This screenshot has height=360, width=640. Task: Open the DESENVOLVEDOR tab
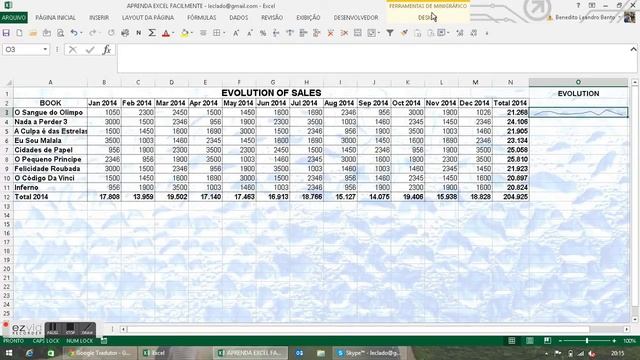pos(356,18)
